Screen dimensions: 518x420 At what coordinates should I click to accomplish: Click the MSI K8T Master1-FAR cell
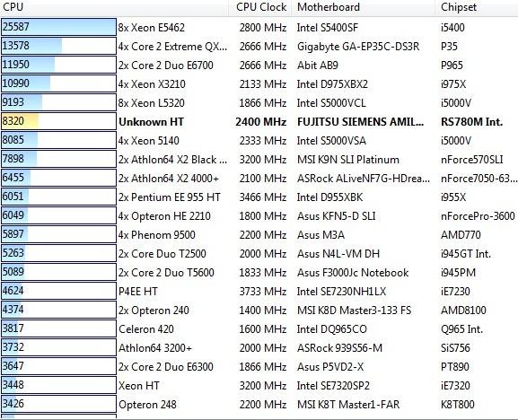[x=347, y=404]
